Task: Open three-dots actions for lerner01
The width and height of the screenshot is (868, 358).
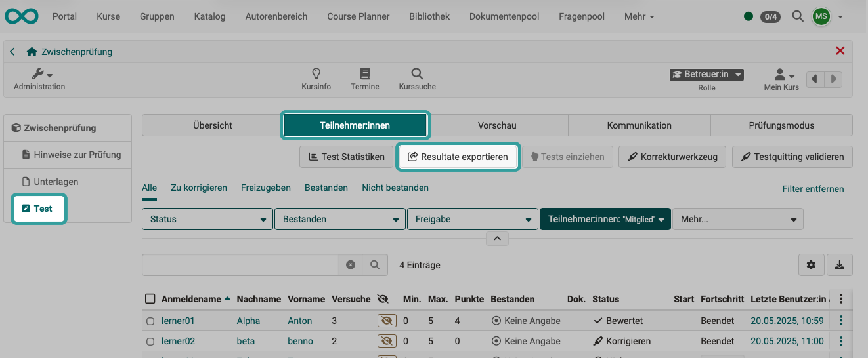Action: click(x=841, y=321)
